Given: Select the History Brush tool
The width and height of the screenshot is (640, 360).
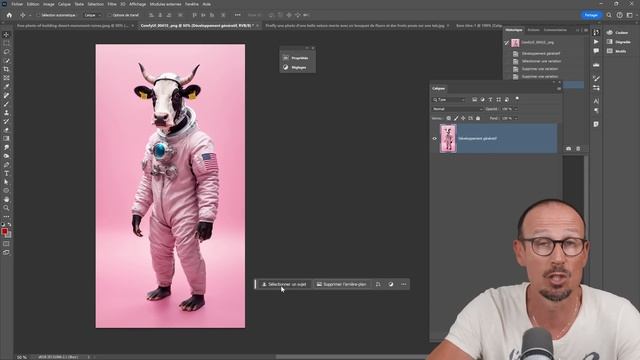Looking at the screenshot, I should click(6, 121).
